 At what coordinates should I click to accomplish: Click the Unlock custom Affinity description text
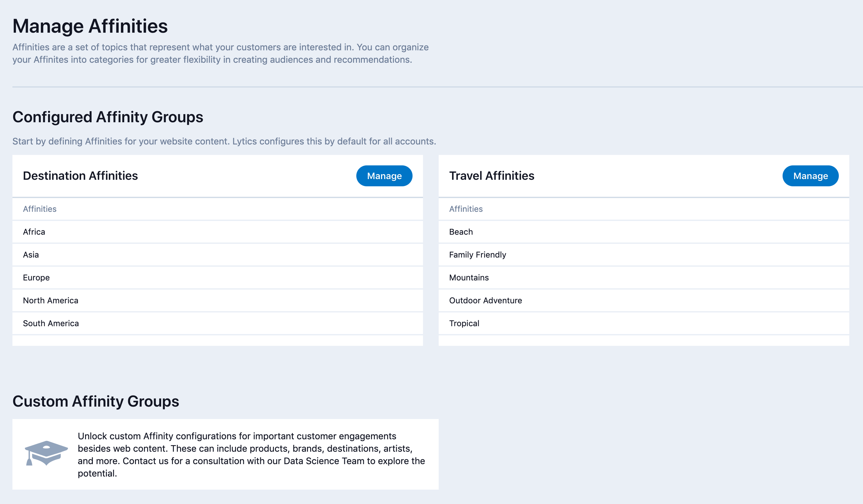(x=251, y=454)
